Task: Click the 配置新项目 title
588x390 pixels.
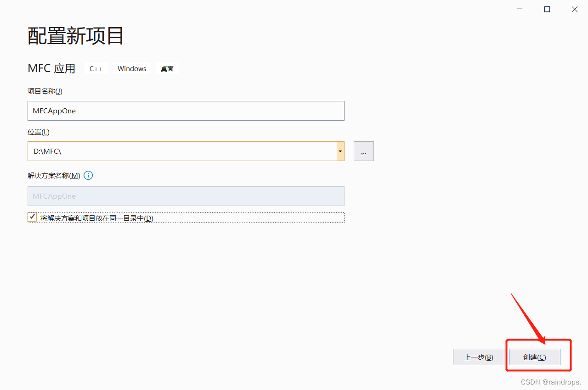Action: (x=76, y=36)
